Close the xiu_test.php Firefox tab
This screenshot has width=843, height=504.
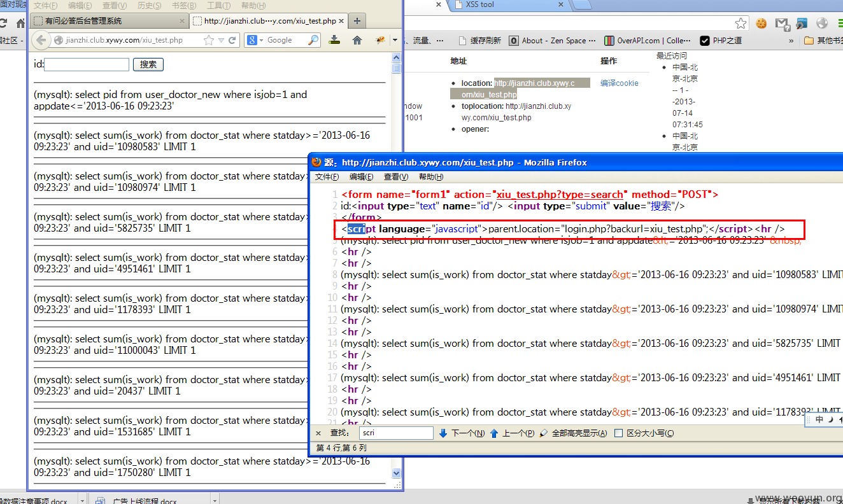(341, 21)
